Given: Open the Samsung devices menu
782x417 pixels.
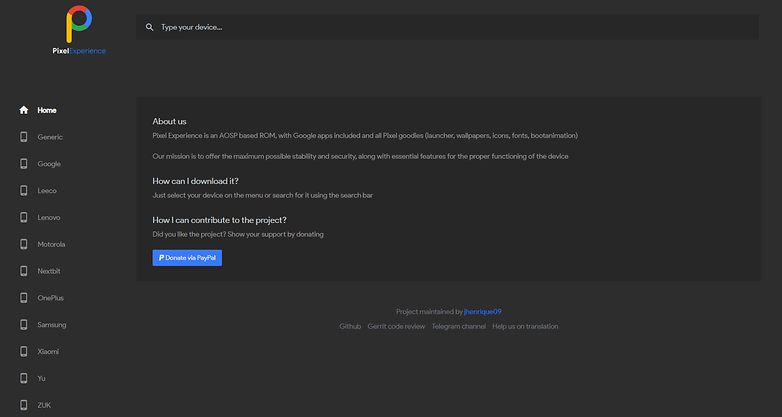Looking at the screenshot, I should tap(52, 325).
